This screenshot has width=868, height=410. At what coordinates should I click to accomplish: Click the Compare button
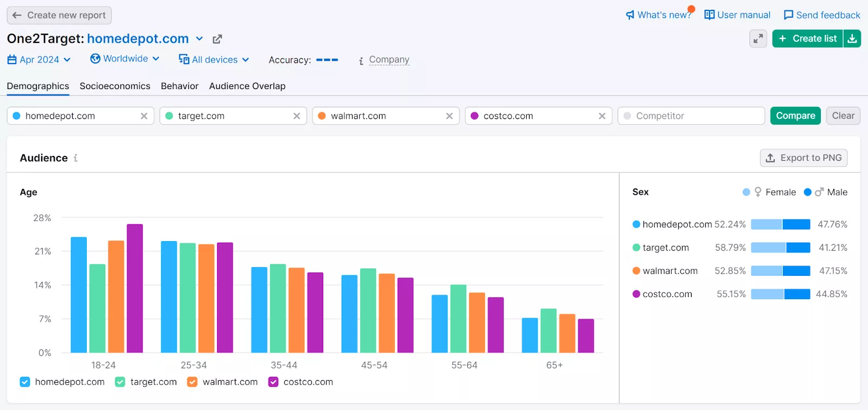pos(795,116)
